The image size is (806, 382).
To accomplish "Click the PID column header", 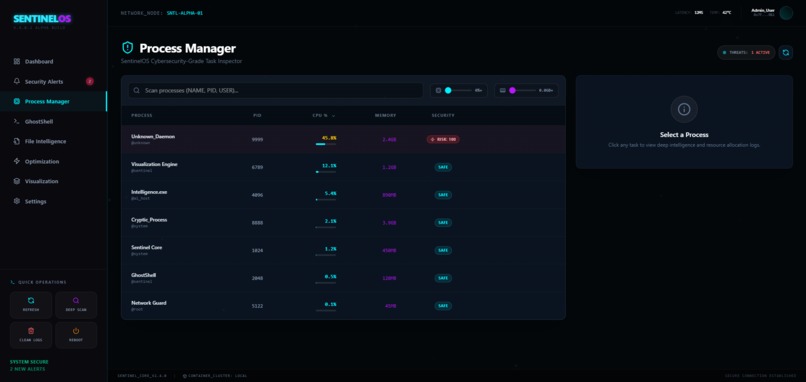I will click(257, 116).
